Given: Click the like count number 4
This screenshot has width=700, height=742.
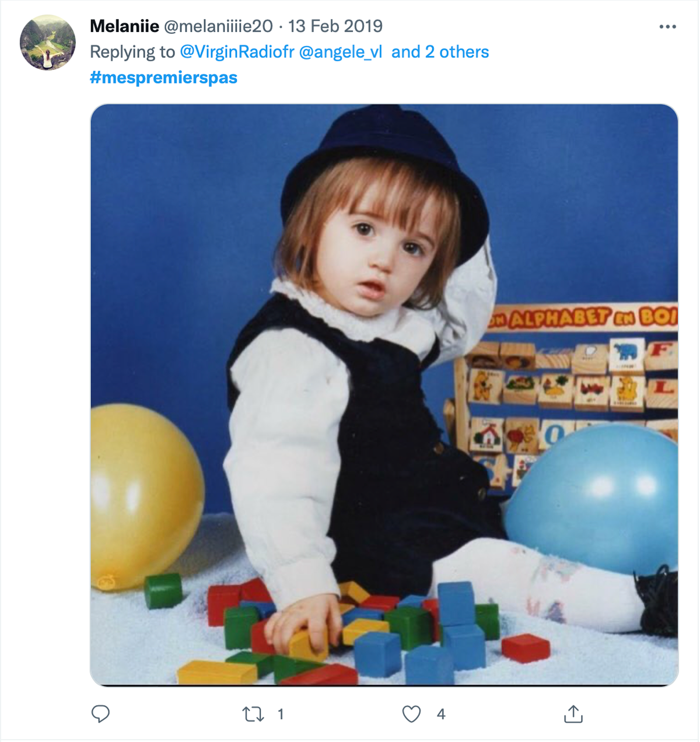Looking at the screenshot, I should [441, 714].
